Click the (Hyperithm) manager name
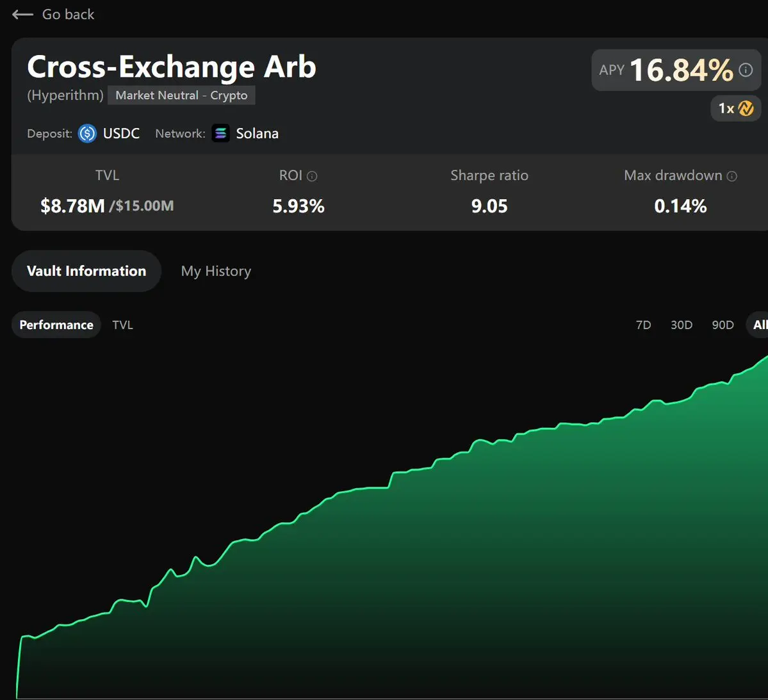Viewport: 768px width, 700px height. (65, 95)
